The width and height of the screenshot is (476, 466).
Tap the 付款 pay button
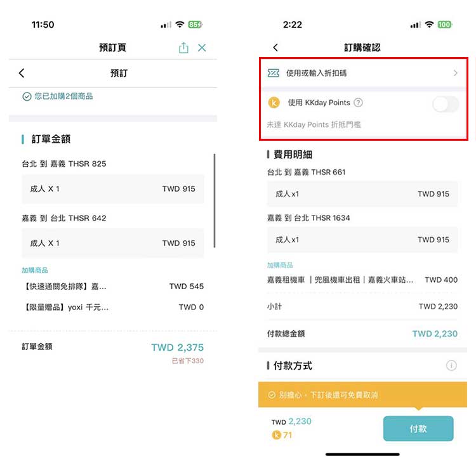pyautogui.click(x=418, y=429)
